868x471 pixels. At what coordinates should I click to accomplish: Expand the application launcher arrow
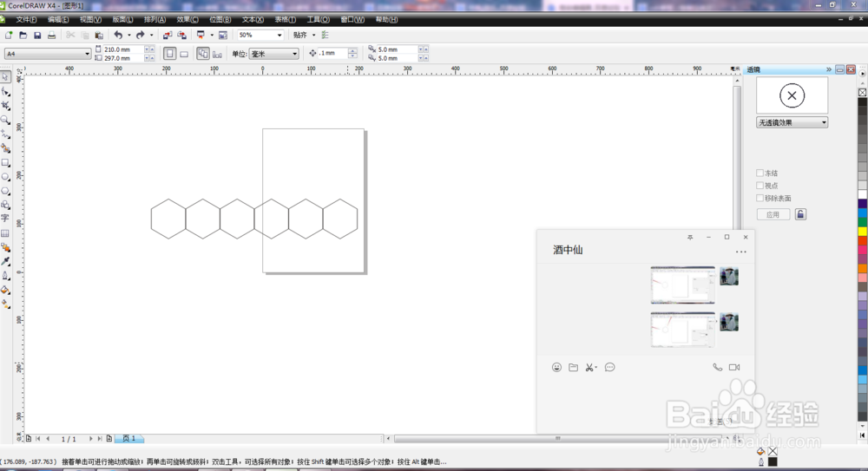[x=212, y=35]
